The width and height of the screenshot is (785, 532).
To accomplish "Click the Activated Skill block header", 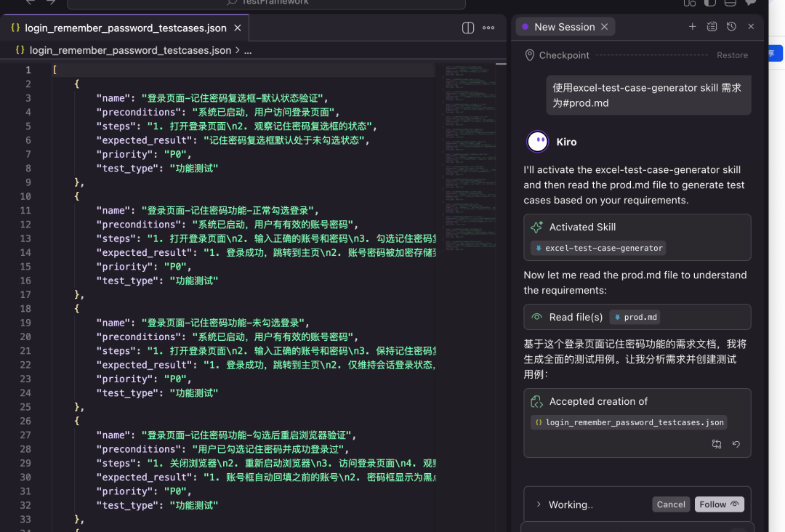I will coord(582,227).
